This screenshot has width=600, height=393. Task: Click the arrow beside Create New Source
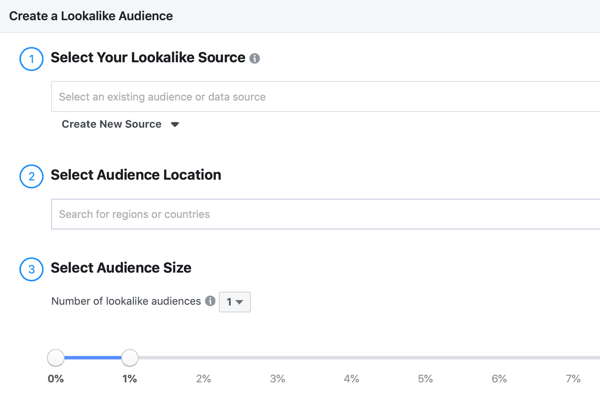[x=175, y=124]
